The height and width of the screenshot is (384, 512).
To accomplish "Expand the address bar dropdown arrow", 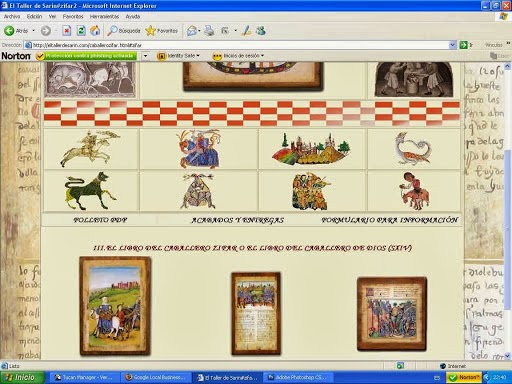I will (452, 45).
